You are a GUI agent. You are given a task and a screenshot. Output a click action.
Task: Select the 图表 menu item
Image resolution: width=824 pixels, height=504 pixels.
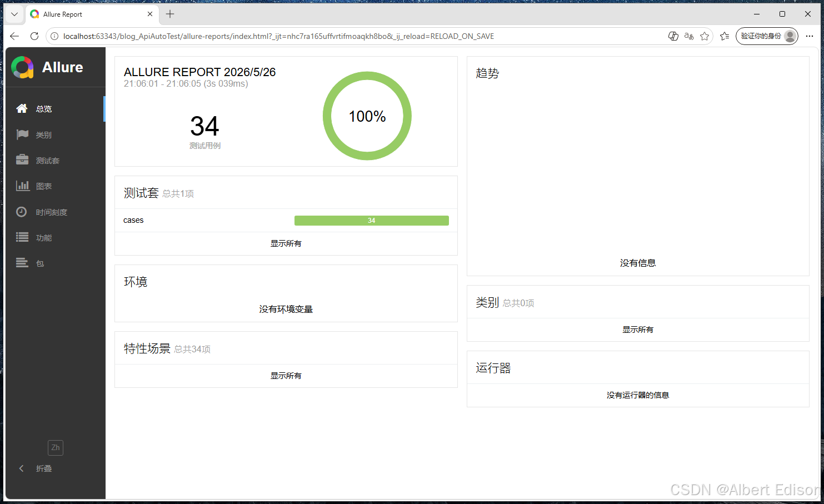click(55, 186)
